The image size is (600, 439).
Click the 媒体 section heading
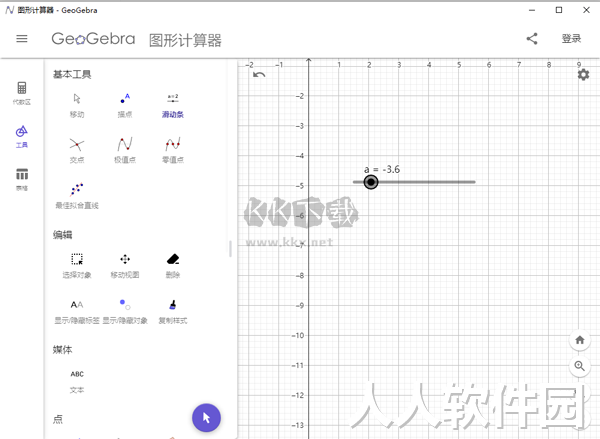62,349
